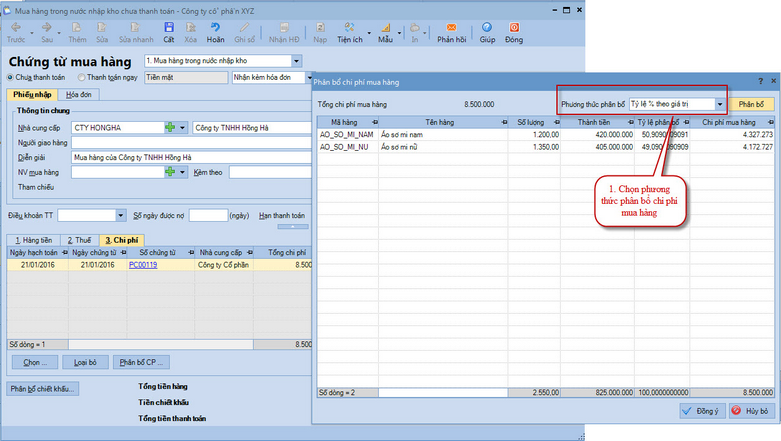Pin the Thành tiền column

pos(631,122)
